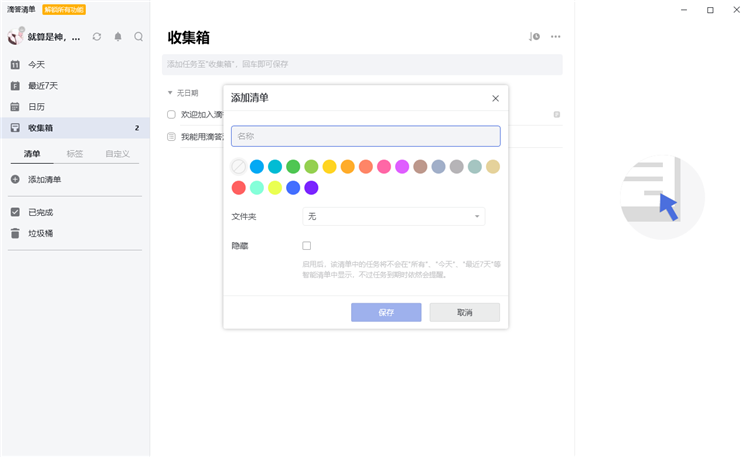This screenshot has width=750, height=457.
Task: Click the username 就算是神 text
Action: tap(54, 37)
